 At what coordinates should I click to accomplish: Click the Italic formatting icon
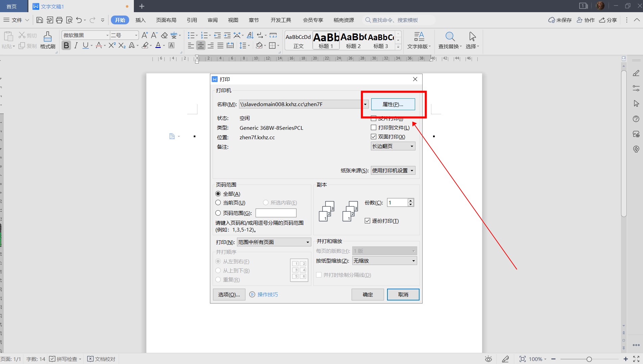(76, 46)
